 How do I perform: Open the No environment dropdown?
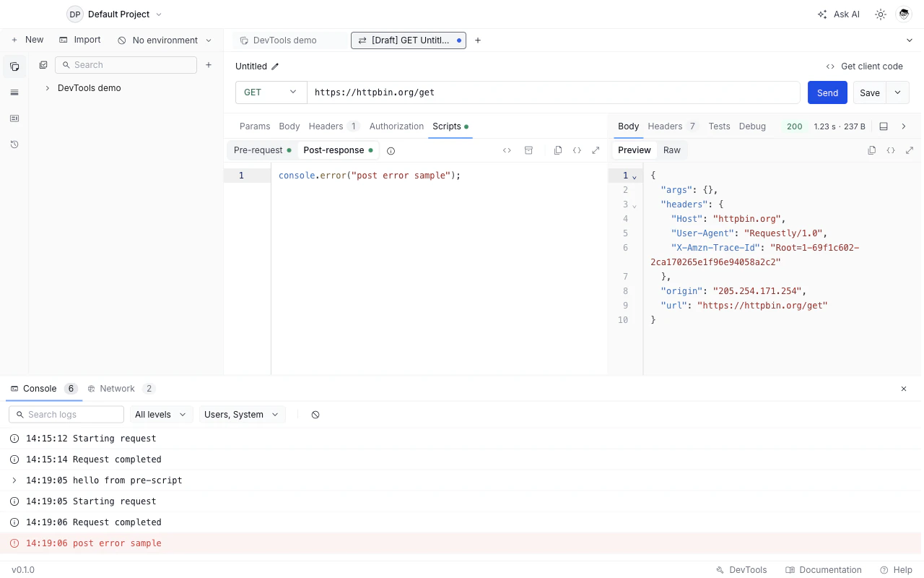tap(165, 40)
